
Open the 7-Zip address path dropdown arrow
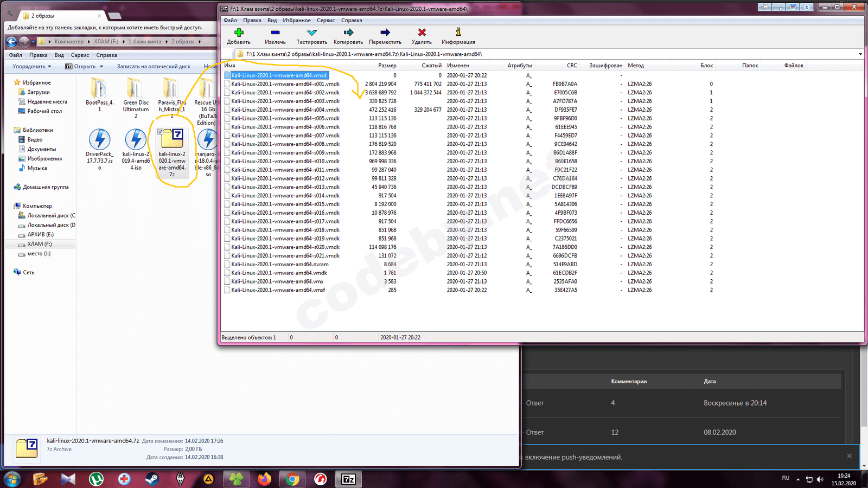point(860,54)
